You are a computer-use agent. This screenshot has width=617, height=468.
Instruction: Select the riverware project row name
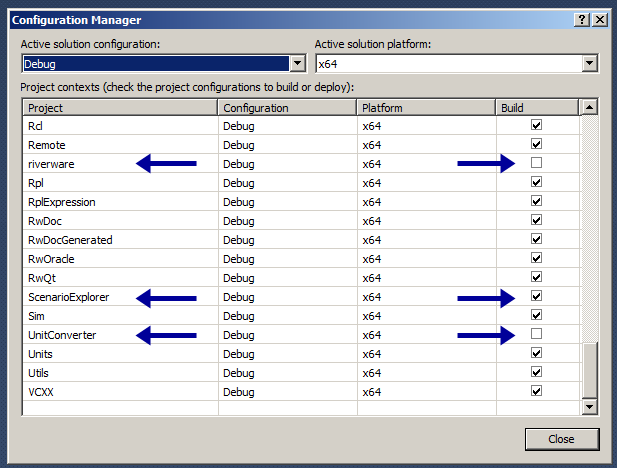click(51, 164)
